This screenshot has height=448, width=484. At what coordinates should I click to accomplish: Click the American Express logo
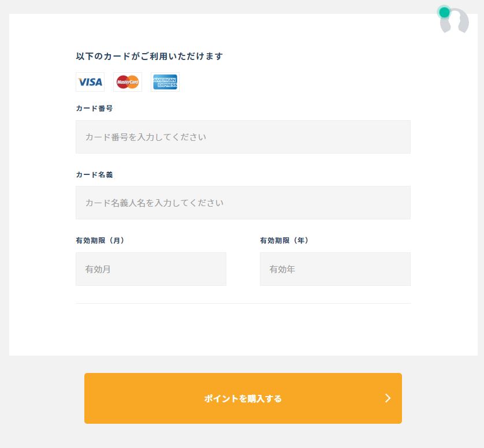point(165,82)
